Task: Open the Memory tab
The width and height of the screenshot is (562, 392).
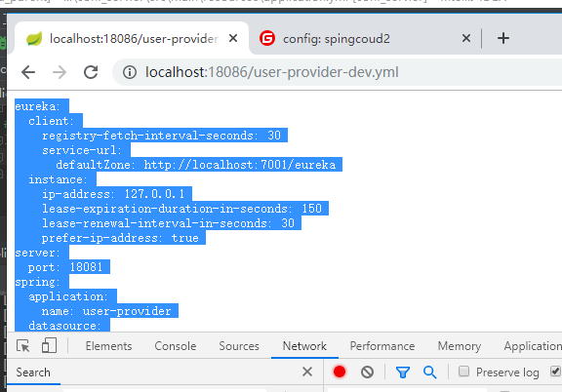Action: pos(460,346)
